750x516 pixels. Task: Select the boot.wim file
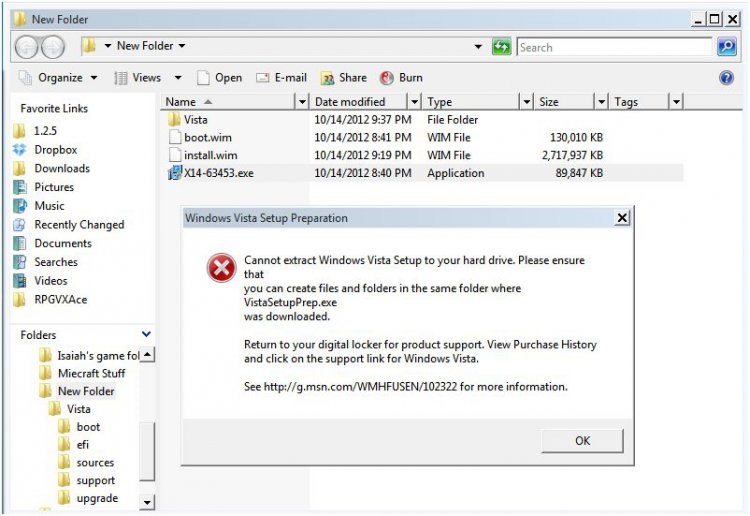(x=208, y=137)
